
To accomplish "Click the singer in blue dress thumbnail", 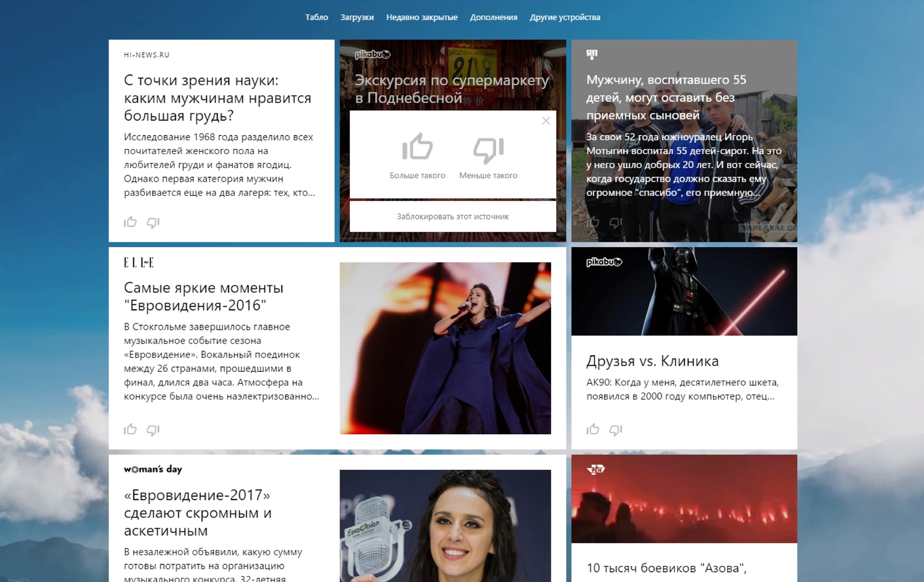I will [445, 348].
